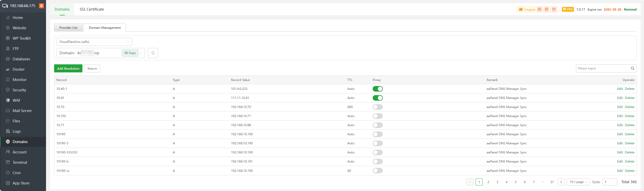This screenshot has width=644, height=191.
Task: Click the Add Resolution button
Action: click(x=68, y=68)
